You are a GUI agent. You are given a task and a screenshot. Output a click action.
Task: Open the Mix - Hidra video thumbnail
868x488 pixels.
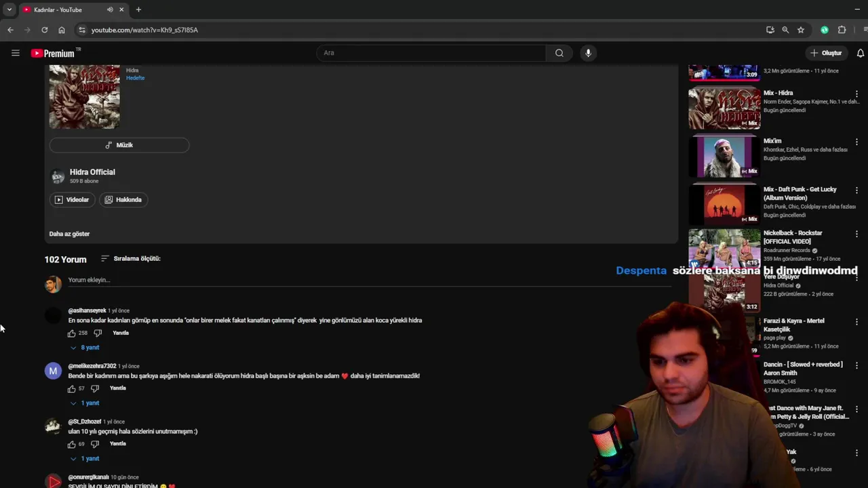pyautogui.click(x=724, y=109)
